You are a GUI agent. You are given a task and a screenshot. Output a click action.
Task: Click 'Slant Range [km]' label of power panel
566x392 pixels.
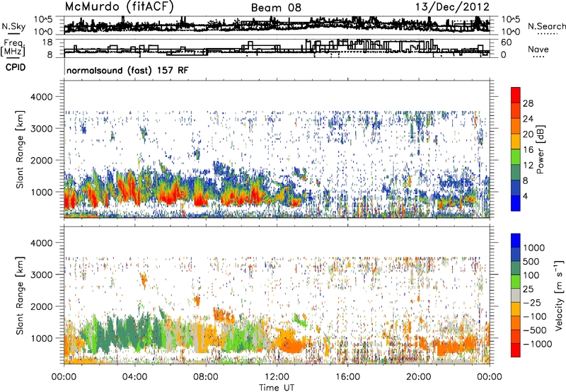pos(21,149)
